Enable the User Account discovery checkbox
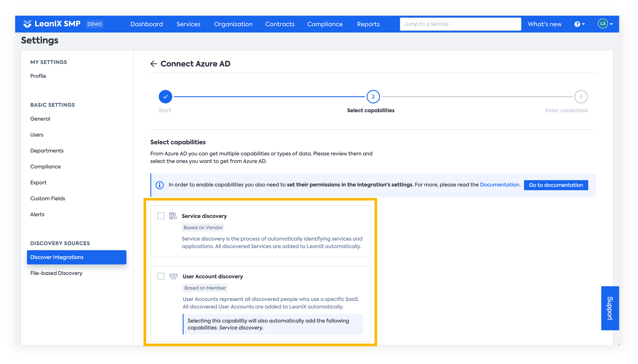Image resolution: width=638 pixels, height=364 pixels. click(161, 276)
